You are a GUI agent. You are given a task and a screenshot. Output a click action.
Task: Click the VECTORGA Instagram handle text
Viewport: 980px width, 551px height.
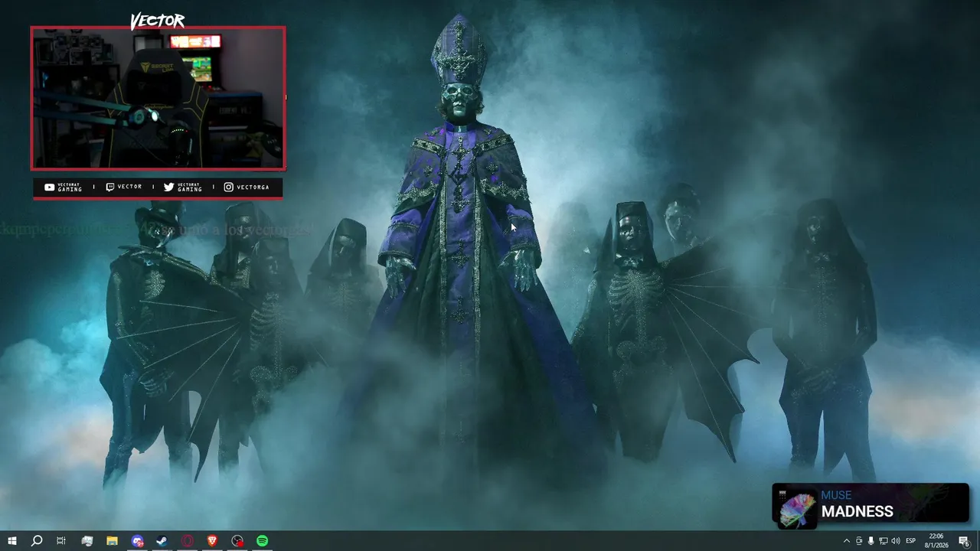click(253, 187)
